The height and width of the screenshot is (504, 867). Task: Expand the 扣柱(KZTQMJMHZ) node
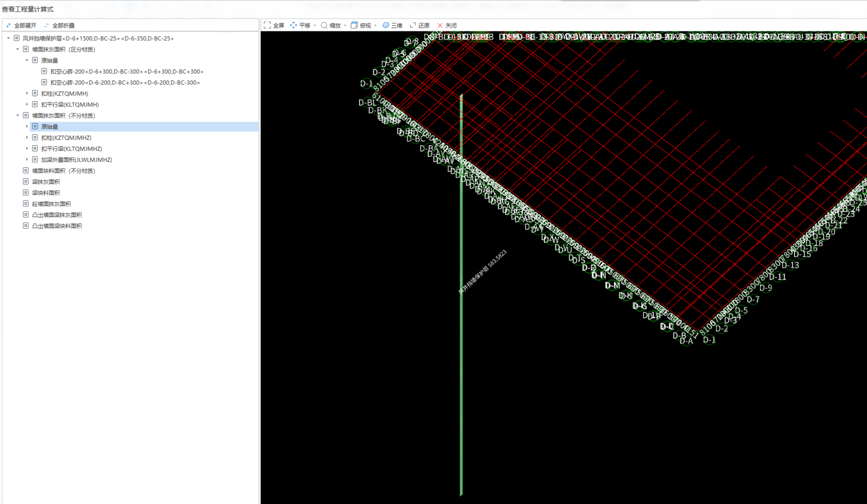point(27,137)
